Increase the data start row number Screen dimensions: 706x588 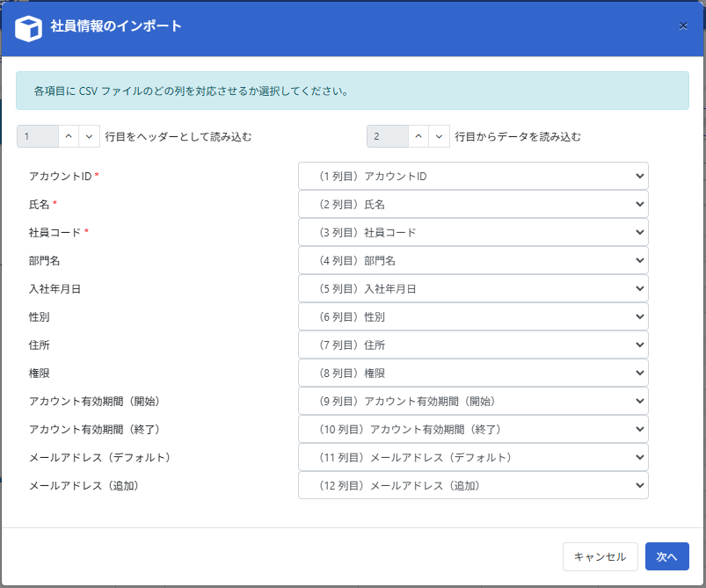point(419,136)
